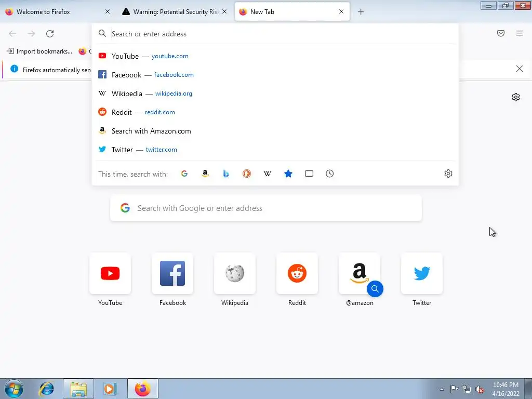532x399 pixels.
Task: Click the Firefox automatically sends notification text
Action: tap(57, 70)
